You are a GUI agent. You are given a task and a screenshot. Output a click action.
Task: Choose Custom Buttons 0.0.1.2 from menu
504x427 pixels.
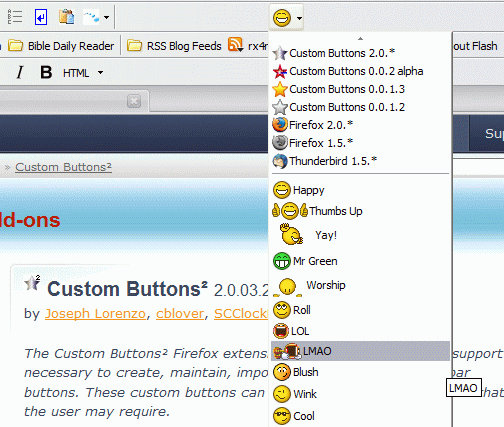[360, 107]
